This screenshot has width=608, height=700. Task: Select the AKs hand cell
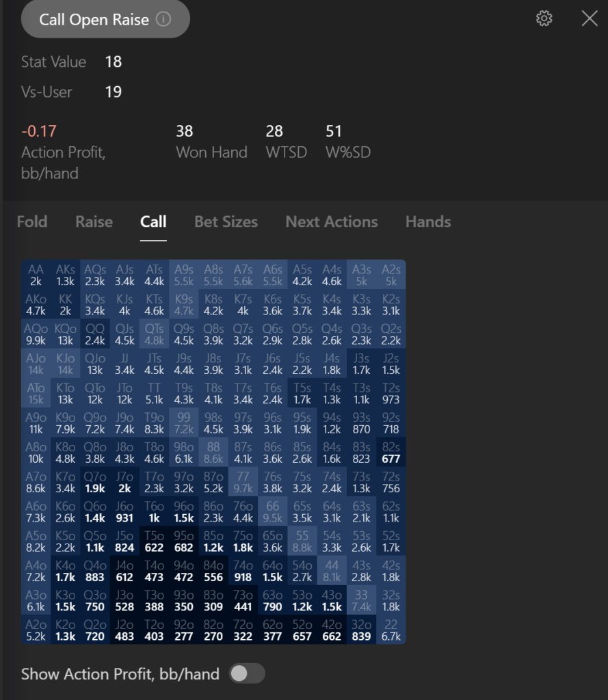pos(65,275)
